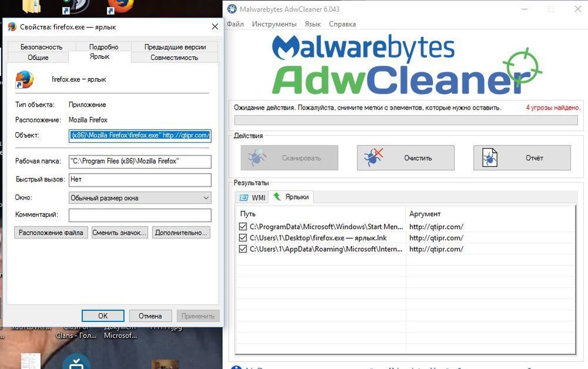Viewport: 588px width, 369px height.
Task: Click the report document bug icon
Action: tap(490, 158)
